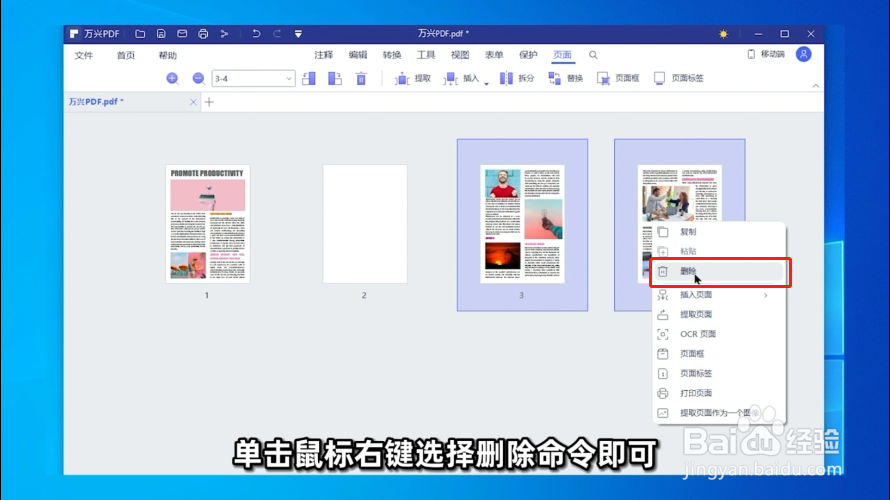Image resolution: width=890 pixels, height=500 pixels.
Task: Select page 3 thumbnail
Action: [x=522, y=224]
